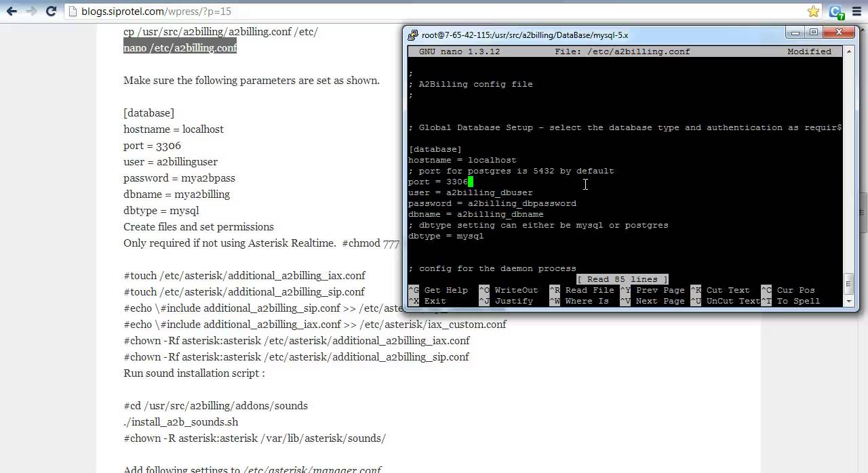Reload the page with the refresh icon
Viewport: 868px width, 473px height.
tap(51, 12)
